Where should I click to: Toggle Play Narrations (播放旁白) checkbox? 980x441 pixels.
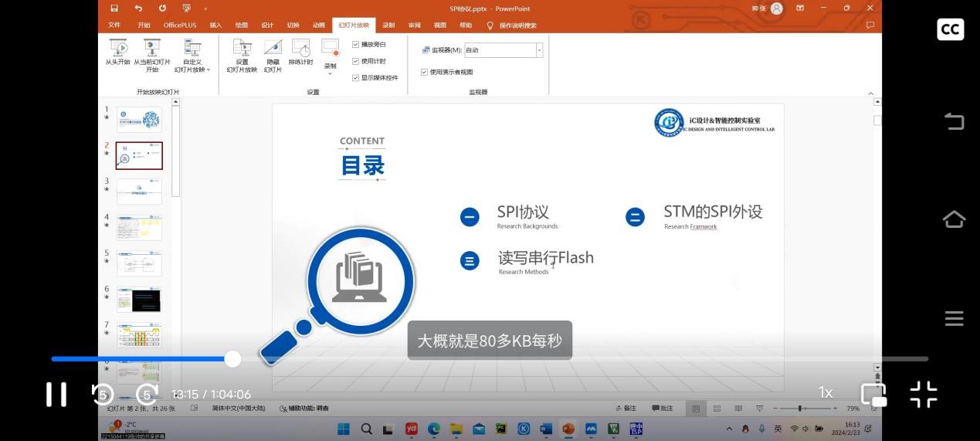(355, 45)
